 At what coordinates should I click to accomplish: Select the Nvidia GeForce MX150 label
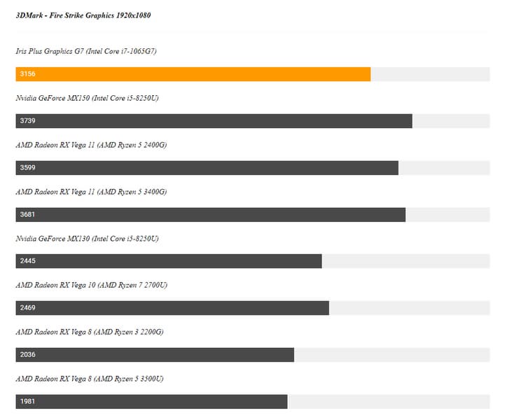(87, 98)
